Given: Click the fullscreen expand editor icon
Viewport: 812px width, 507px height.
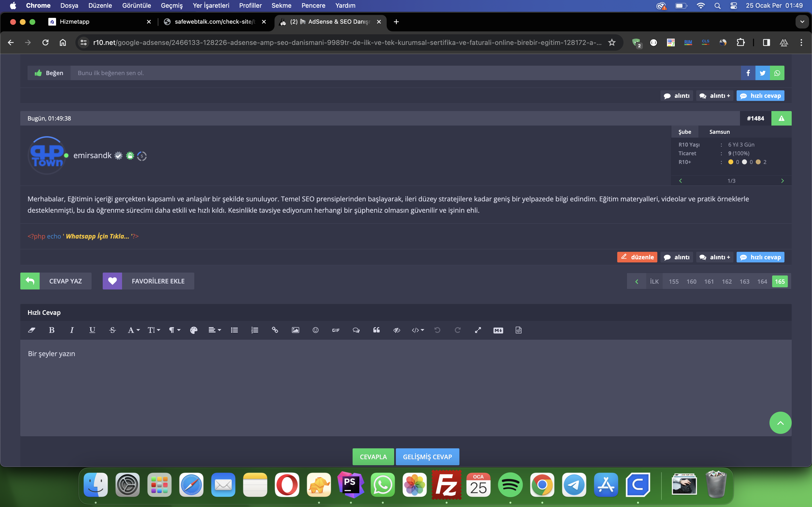Looking at the screenshot, I should [x=478, y=330].
